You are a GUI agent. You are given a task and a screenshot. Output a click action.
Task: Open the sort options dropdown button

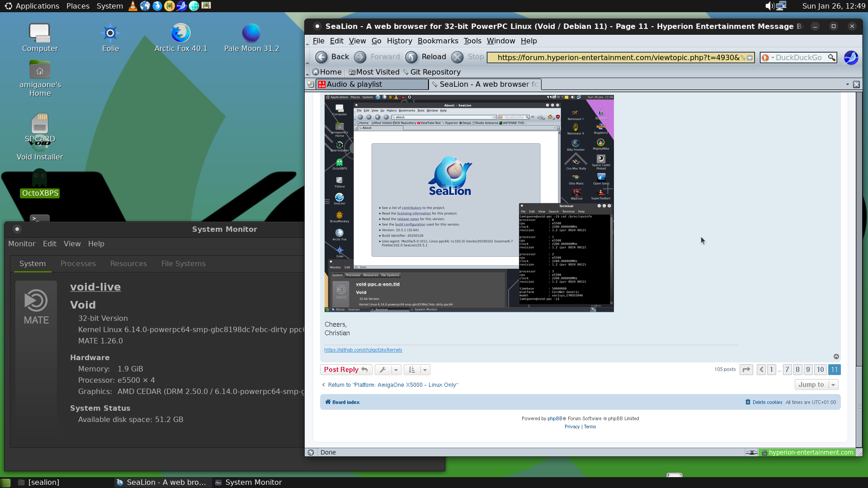[416, 370]
